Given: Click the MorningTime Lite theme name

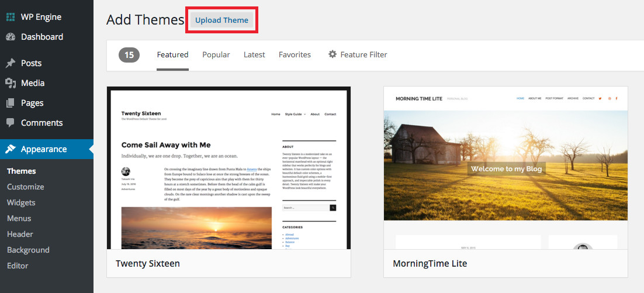Looking at the screenshot, I should pos(430,263).
